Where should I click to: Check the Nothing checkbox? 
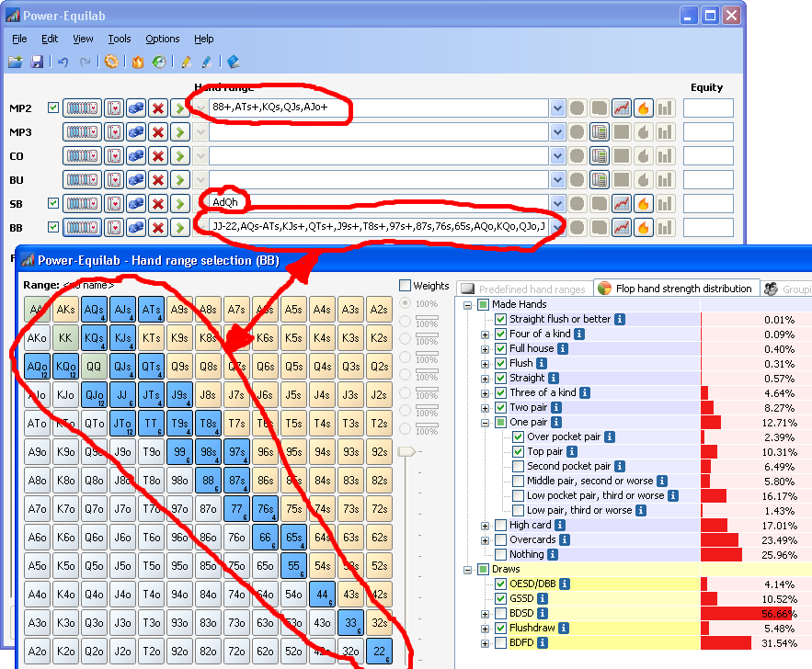pos(500,555)
